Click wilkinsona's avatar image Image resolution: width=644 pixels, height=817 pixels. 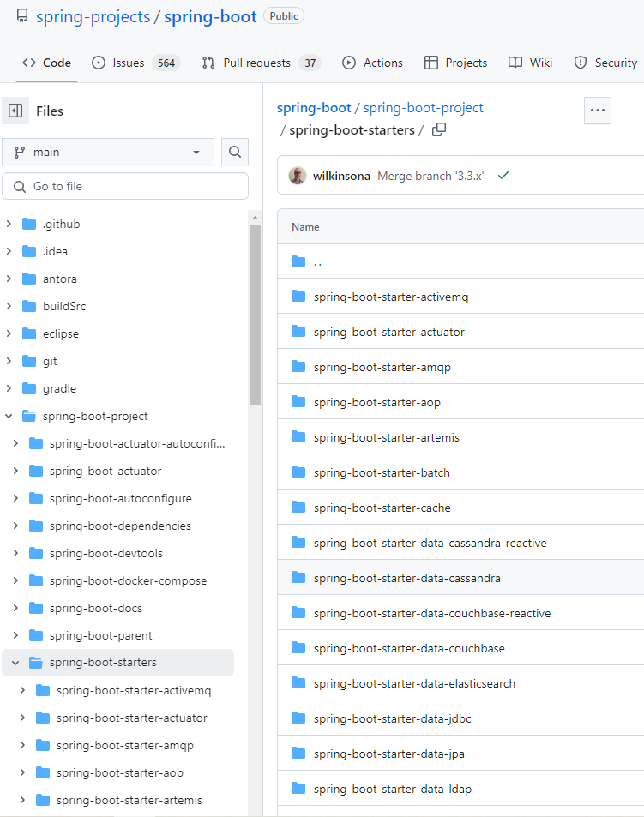point(298,176)
